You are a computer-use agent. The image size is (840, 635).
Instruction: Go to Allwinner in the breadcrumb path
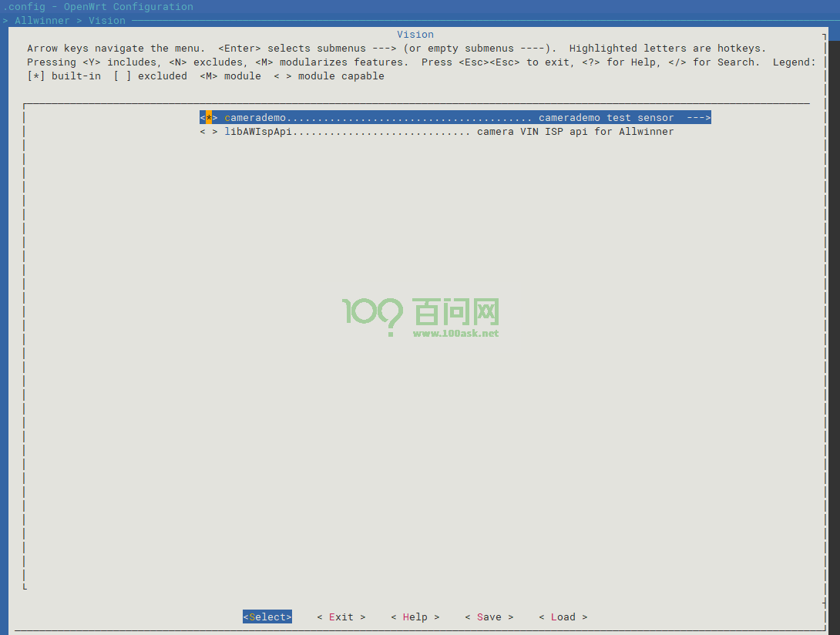coord(42,21)
